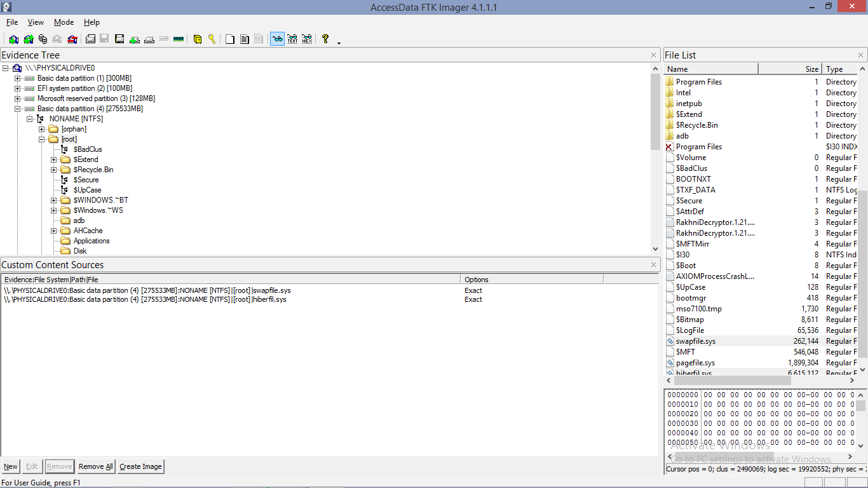Click Export File Hash List icon

[x=245, y=39]
